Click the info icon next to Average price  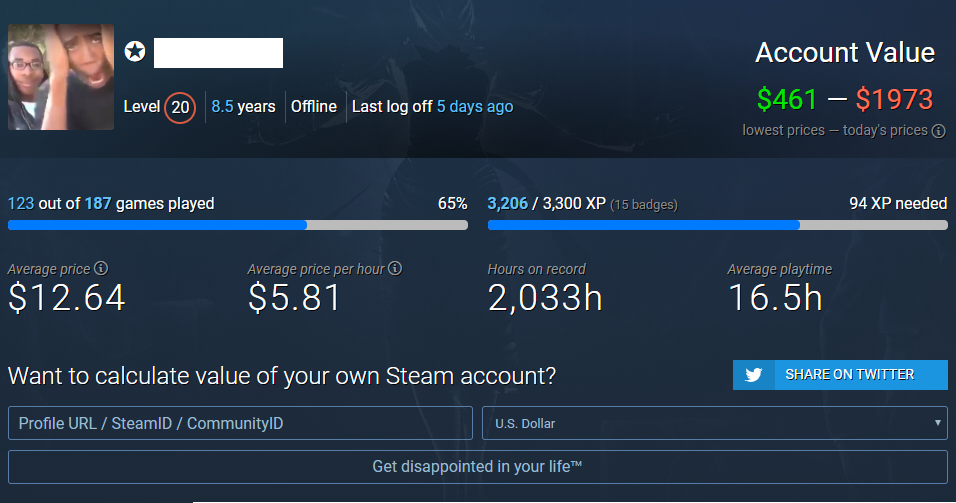pyautogui.click(x=101, y=269)
